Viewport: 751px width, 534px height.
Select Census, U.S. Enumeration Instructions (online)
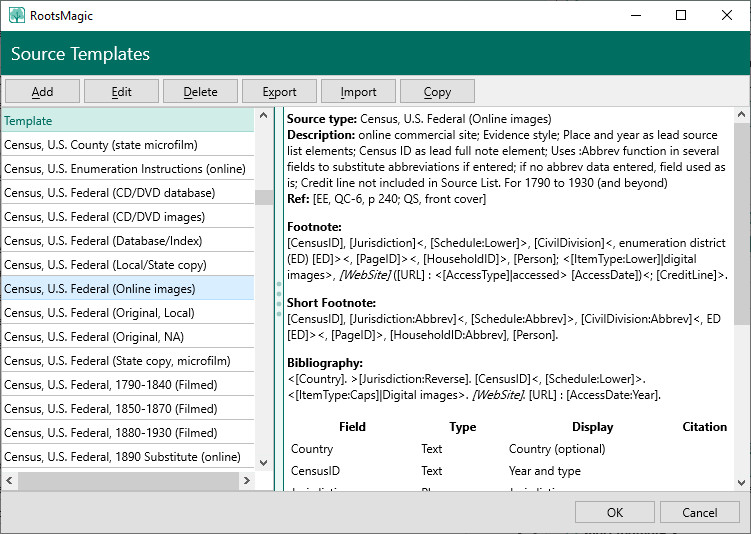tap(125, 169)
